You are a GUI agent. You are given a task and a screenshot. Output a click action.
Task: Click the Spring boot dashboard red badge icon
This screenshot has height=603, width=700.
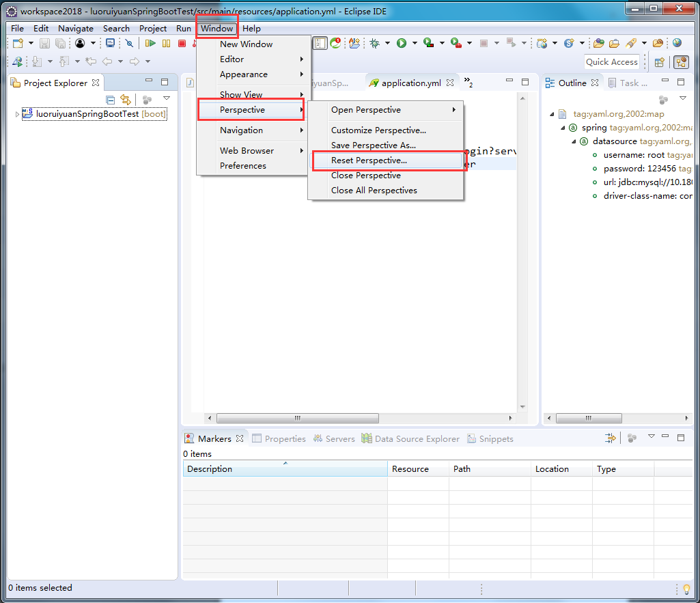click(335, 43)
